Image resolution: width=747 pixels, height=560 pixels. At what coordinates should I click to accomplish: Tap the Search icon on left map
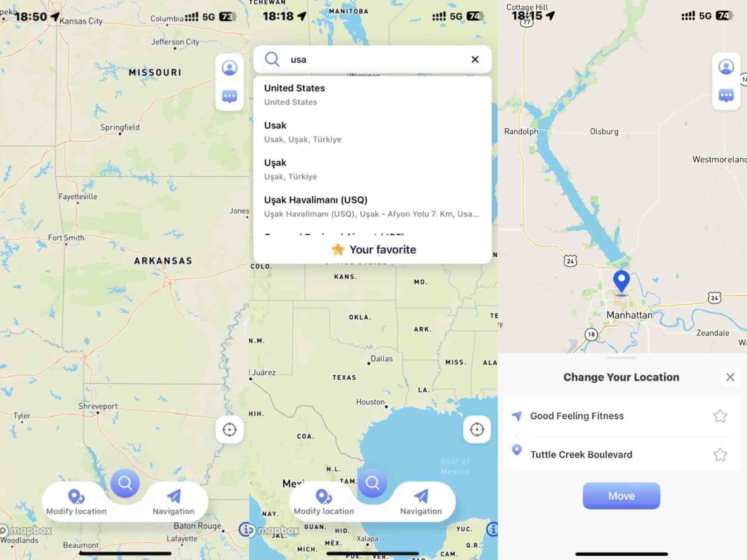[x=125, y=482]
